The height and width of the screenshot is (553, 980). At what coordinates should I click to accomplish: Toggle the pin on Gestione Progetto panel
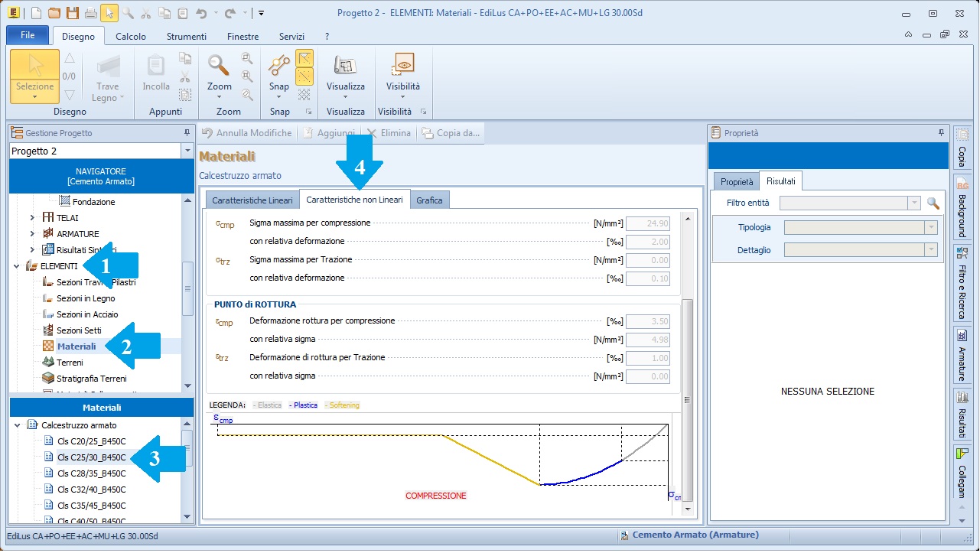(187, 133)
